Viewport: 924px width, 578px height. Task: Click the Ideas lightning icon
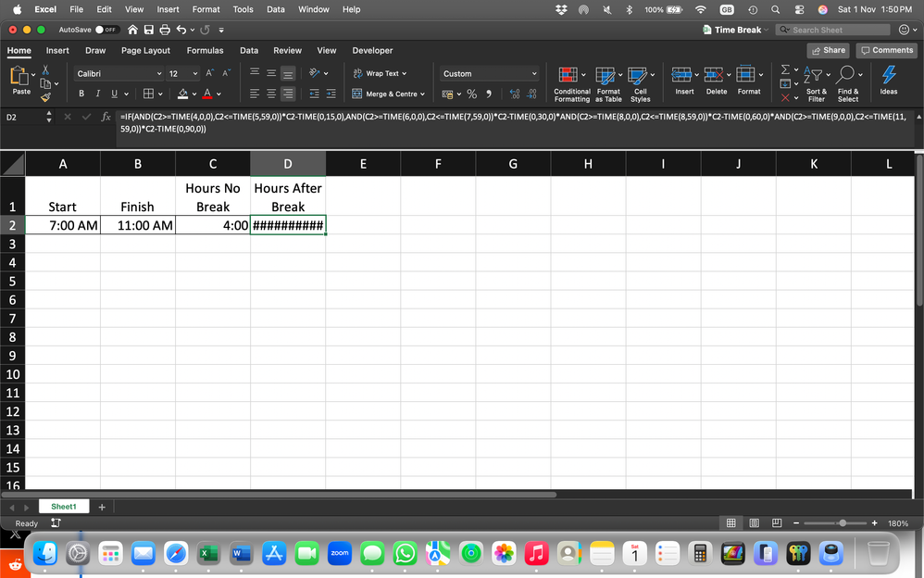[889, 75]
